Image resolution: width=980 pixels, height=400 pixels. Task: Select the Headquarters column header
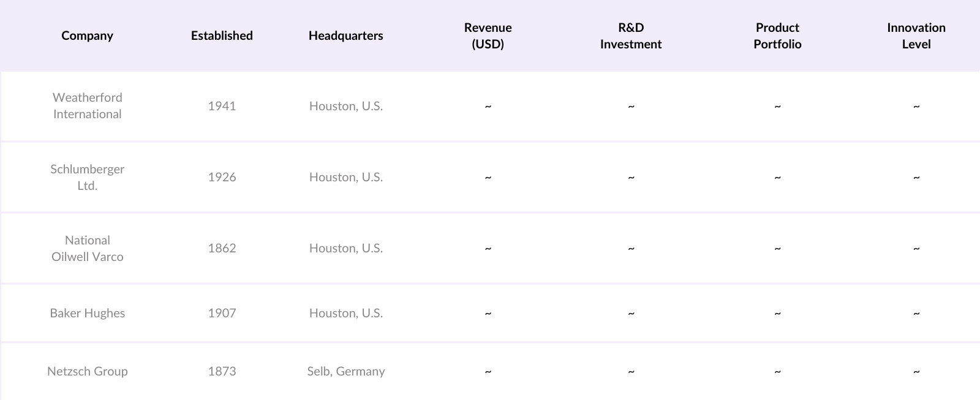(345, 36)
